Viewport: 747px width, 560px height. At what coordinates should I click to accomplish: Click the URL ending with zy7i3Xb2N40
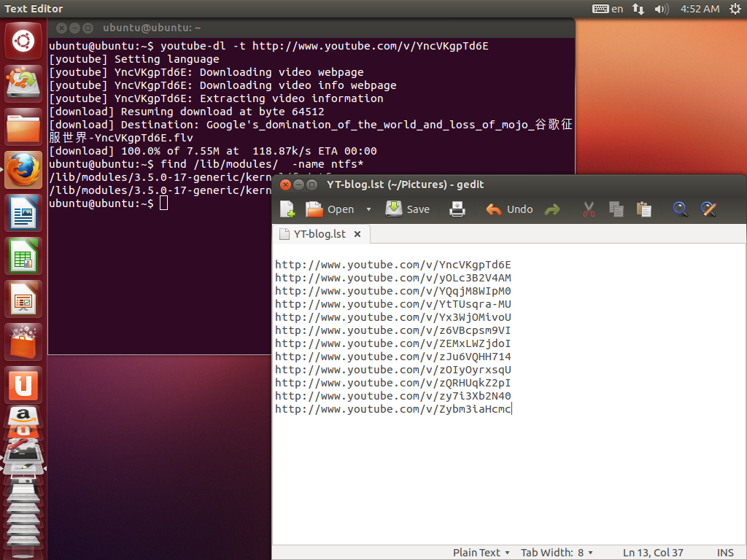pos(393,396)
